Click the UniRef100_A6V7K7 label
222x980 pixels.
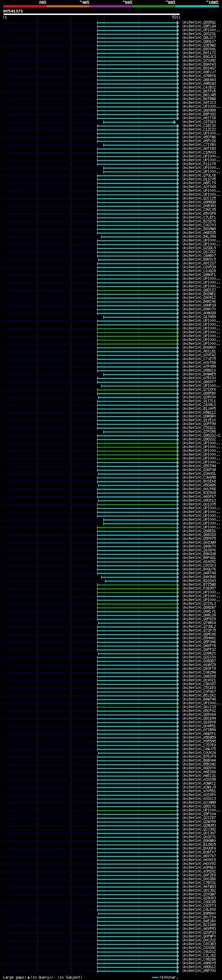pos(199,856)
